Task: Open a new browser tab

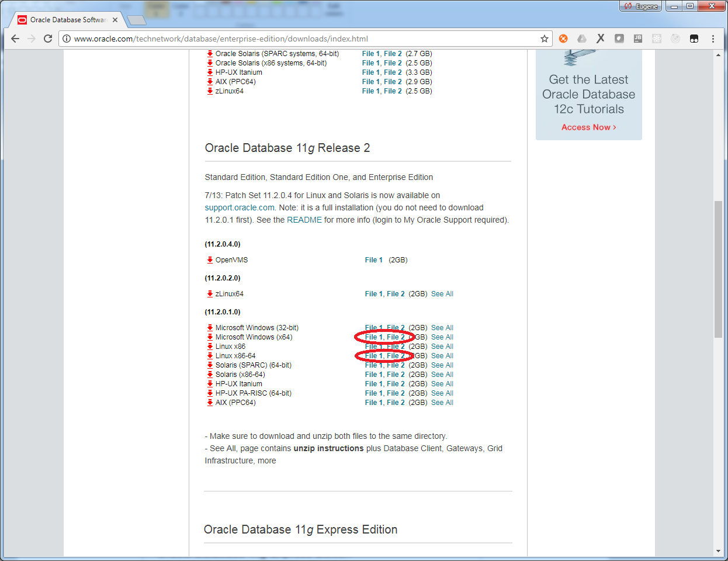Action: coord(136,20)
